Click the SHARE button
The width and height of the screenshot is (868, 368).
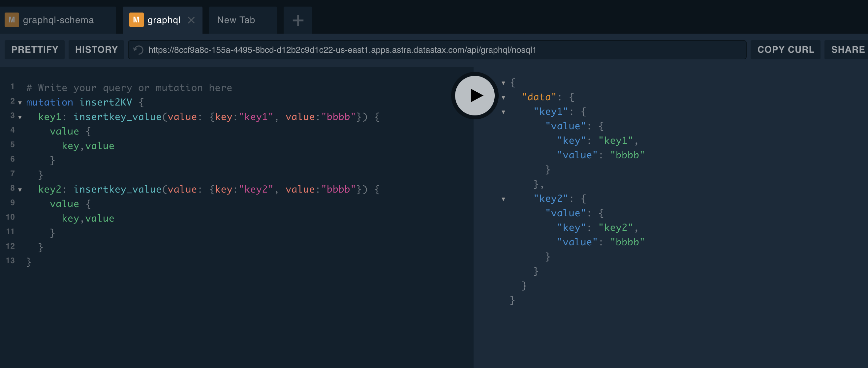pos(849,49)
